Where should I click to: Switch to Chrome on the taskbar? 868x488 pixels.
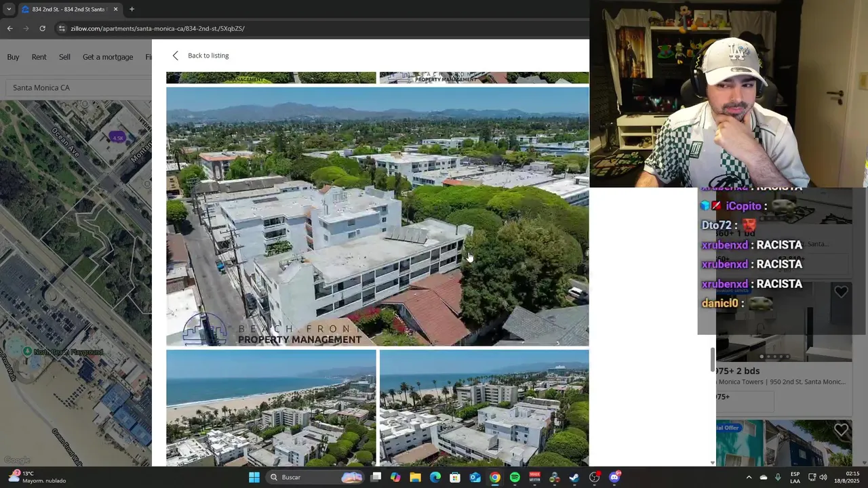pyautogui.click(x=495, y=477)
